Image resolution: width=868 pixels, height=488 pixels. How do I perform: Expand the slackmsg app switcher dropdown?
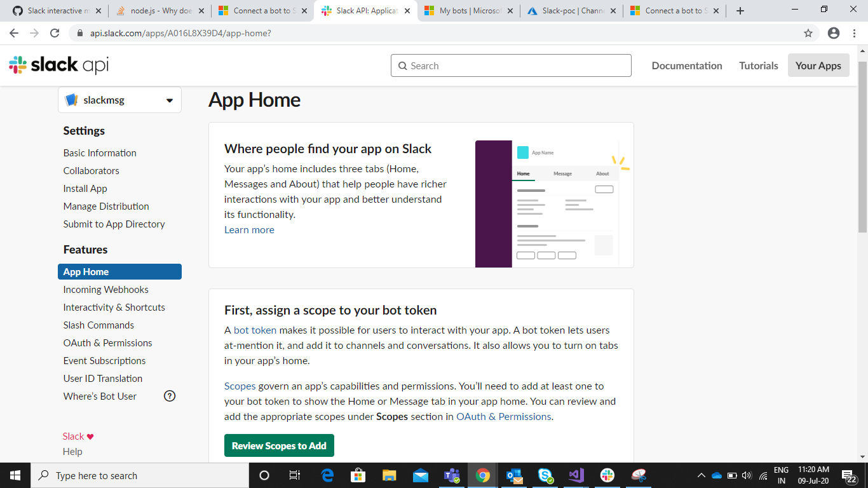tap(169, 100)
